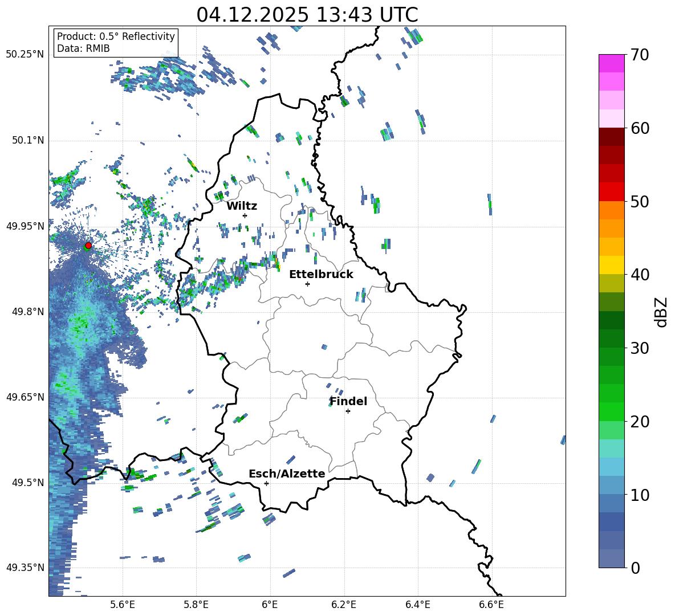
Task: Click the latitude label 49.65°N
Action: [25, 397]
